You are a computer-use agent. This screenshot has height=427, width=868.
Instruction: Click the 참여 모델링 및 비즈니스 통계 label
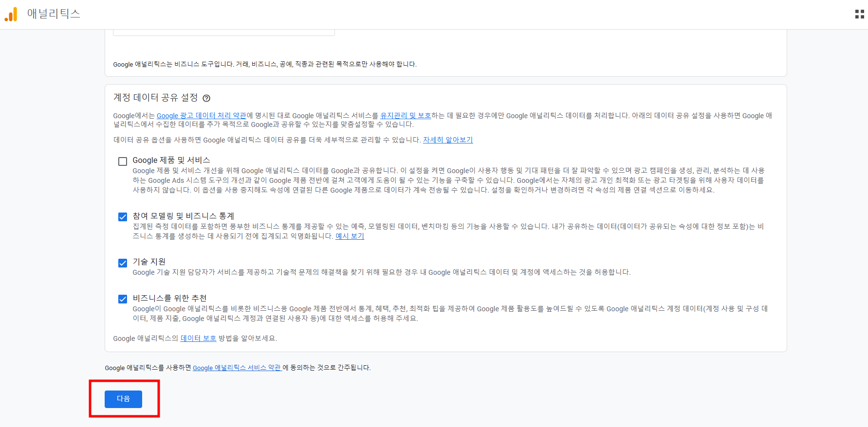click(184, 216)
